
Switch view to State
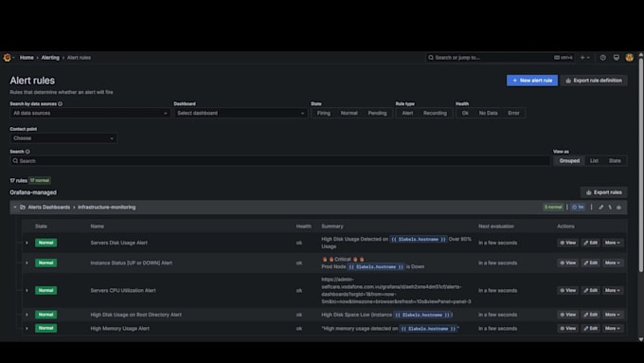(x=615, y=161)
